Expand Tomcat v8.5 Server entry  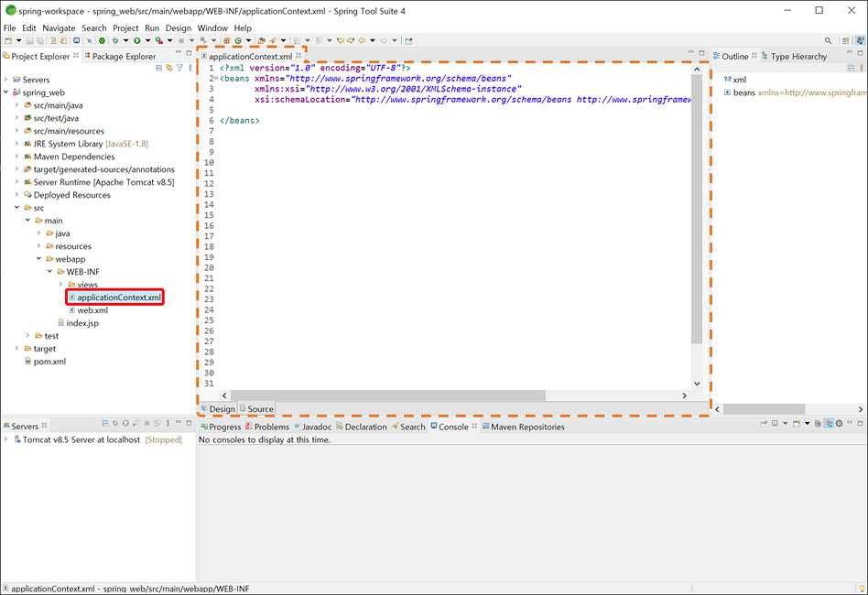[6, 438]
